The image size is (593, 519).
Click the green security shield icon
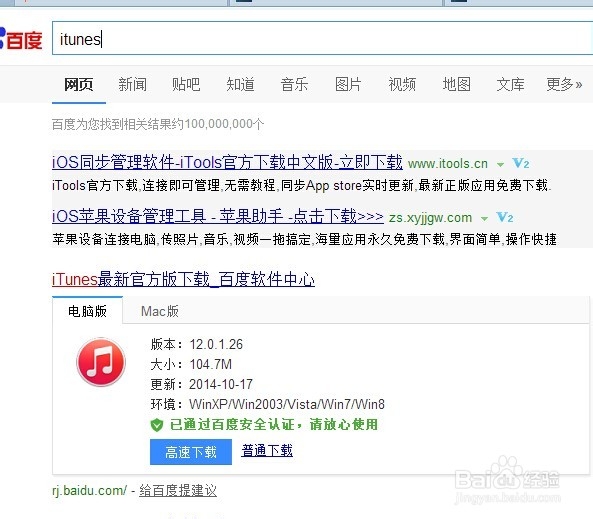coord(157,425)
